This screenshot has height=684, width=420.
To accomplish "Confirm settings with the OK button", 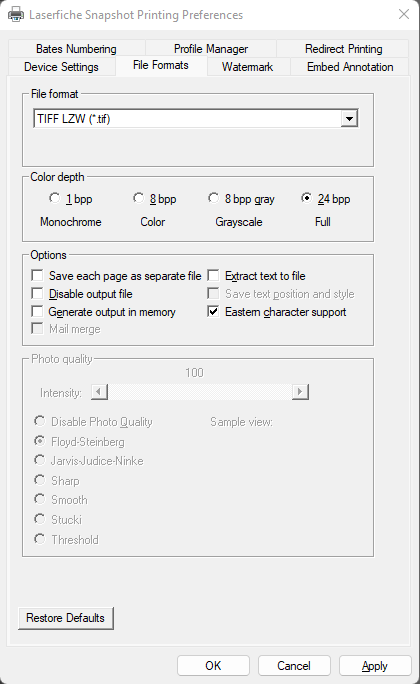I will coord(213,666).
